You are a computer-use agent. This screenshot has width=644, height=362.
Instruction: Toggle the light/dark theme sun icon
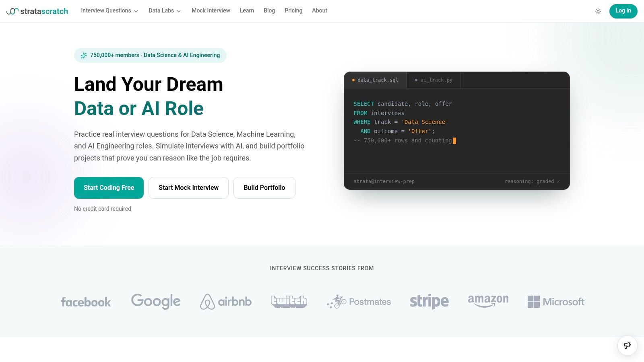pyautogui.click(x=598, y=11)
